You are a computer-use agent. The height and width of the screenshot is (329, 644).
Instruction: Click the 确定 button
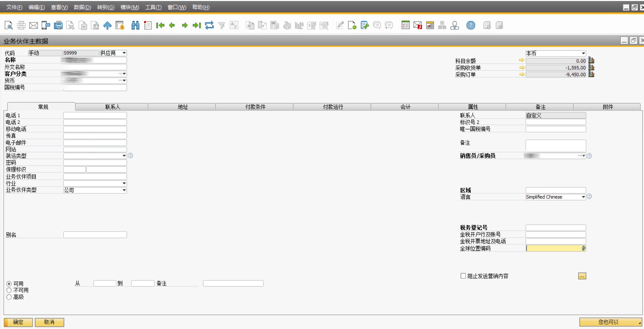[18, 322]
